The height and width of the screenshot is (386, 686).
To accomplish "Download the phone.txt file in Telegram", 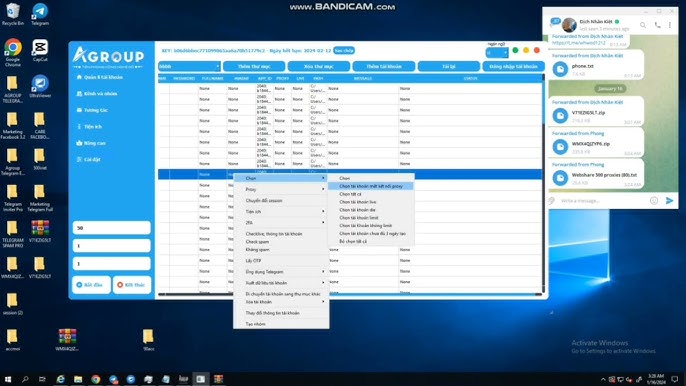I will coord(560,69).
